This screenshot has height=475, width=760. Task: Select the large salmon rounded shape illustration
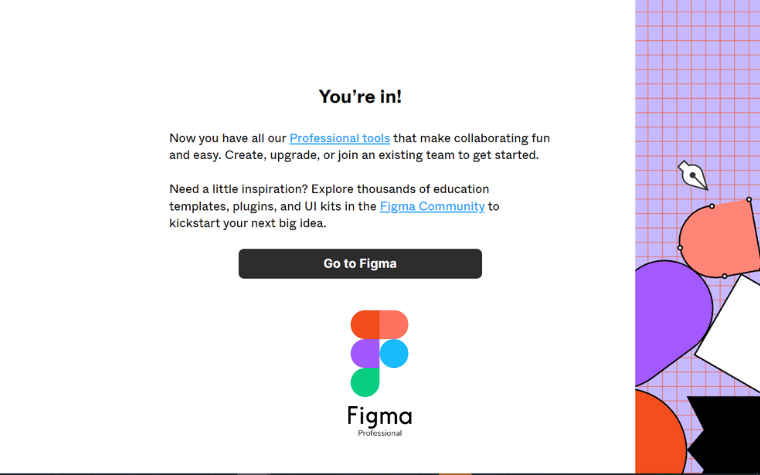point(720,238)
